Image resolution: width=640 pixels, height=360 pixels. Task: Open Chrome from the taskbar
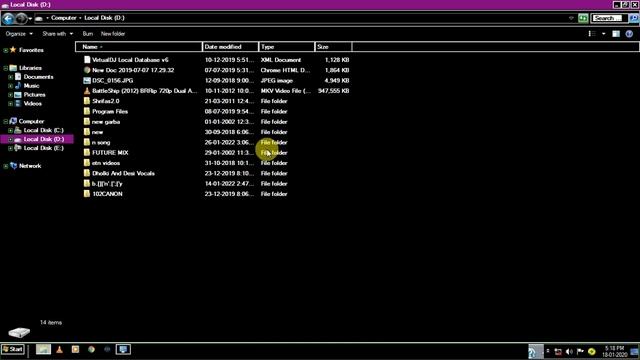point(91,349)
